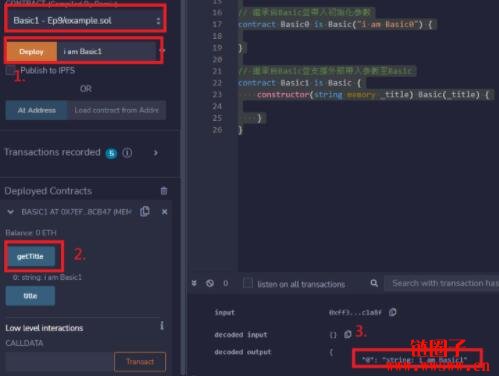Image resolution: width=499 pixels, height=376 pixels.
Task: Click the orange Deploy button
Action: 32,52
